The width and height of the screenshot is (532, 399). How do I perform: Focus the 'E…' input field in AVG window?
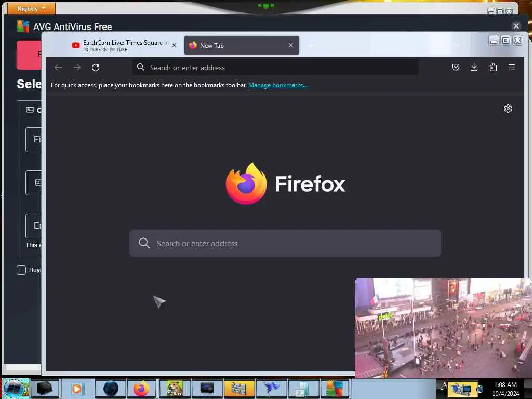[34, 226]
